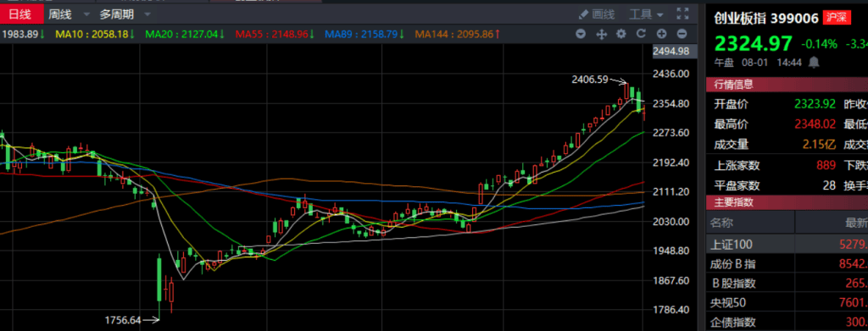Zoom out with the minus circle icon
The width and height of the screenshot is (868, 331).
pos(682,34)
